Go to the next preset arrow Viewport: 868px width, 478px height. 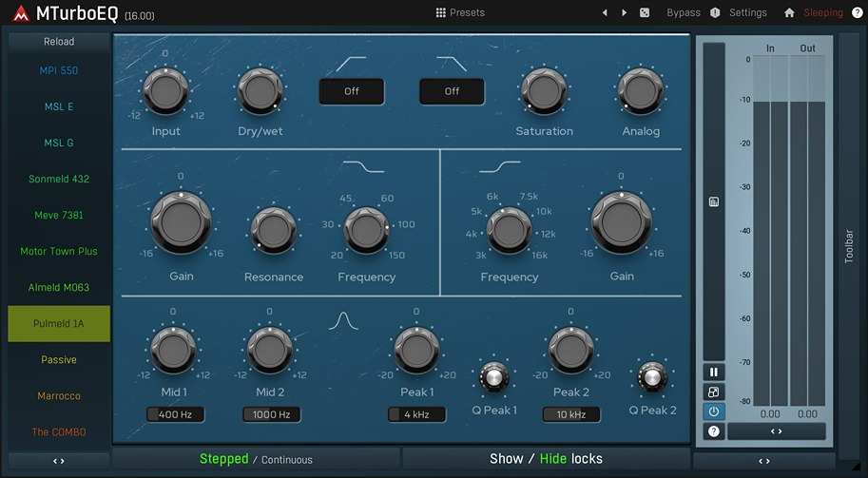pos(624,13)
